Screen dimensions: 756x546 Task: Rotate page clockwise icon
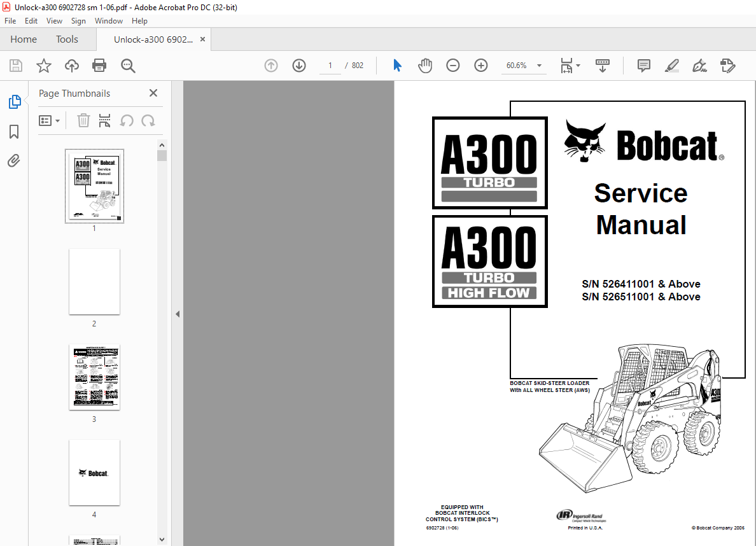(x=148, y=120)
